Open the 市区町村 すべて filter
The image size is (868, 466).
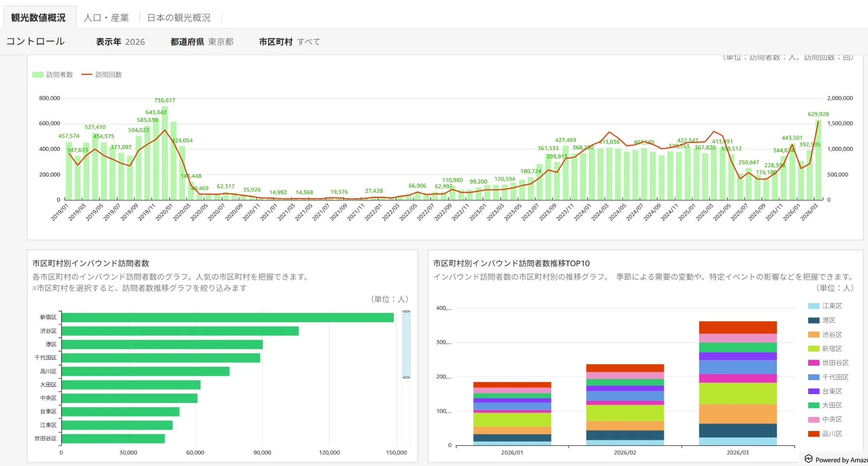[290, 42]
